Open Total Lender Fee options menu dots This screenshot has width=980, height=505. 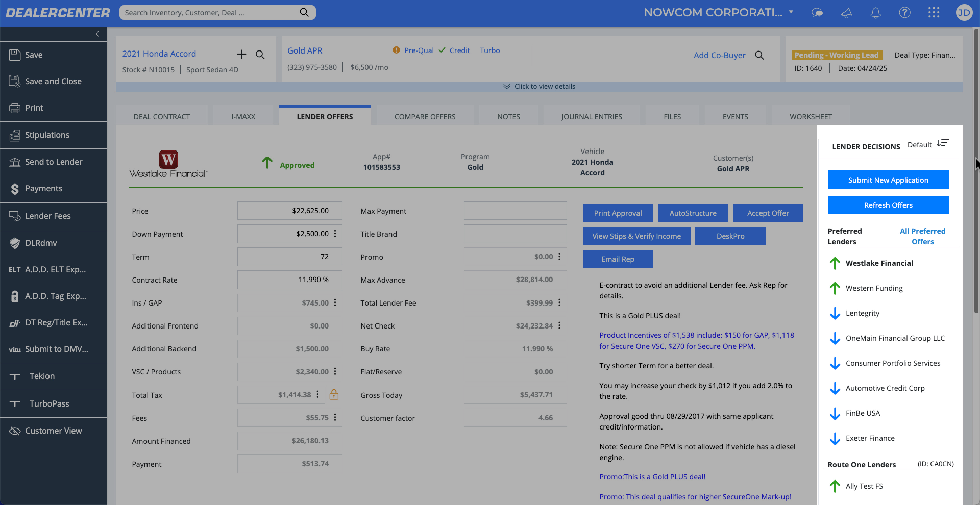pos(559,302)
